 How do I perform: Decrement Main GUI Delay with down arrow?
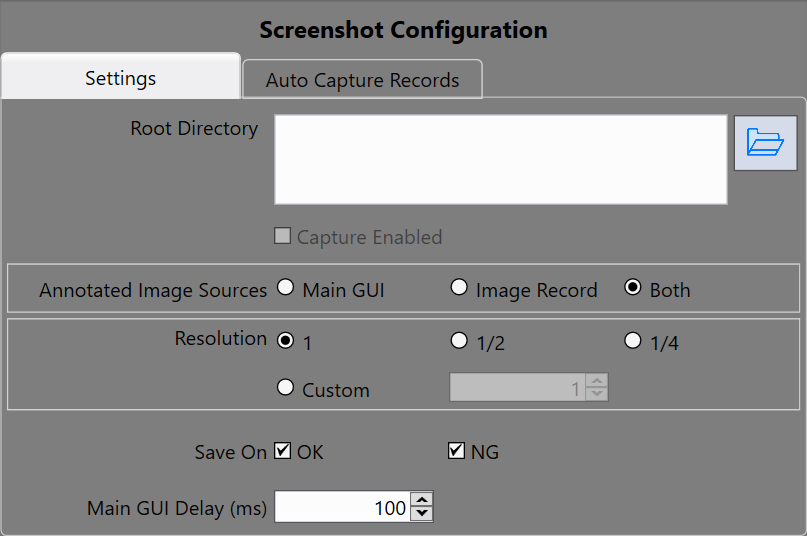pos(422,514)
